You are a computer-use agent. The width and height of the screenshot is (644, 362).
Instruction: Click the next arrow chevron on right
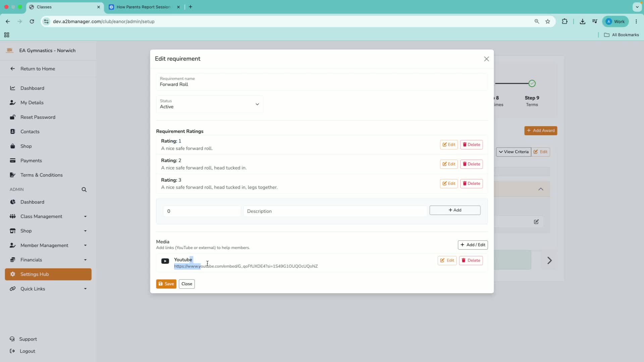click(549, 260)
